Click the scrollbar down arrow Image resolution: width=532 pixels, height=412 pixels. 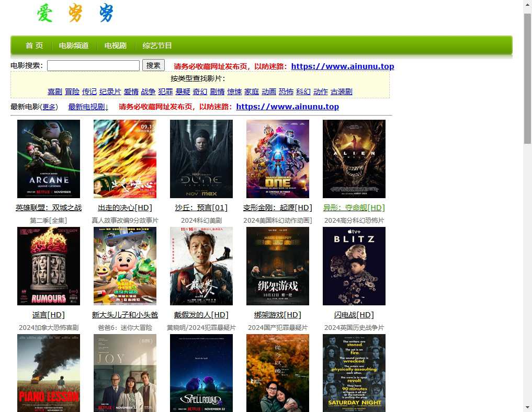[527, 407]
